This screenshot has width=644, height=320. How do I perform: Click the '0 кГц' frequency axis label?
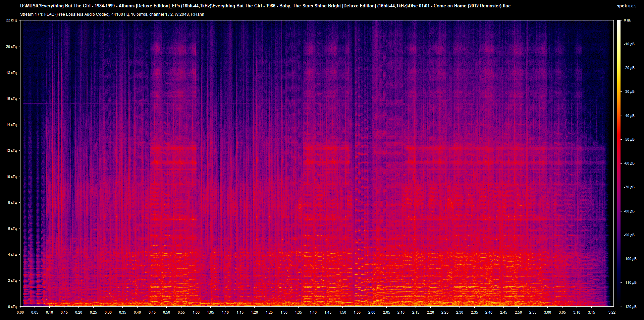point(12,307)
